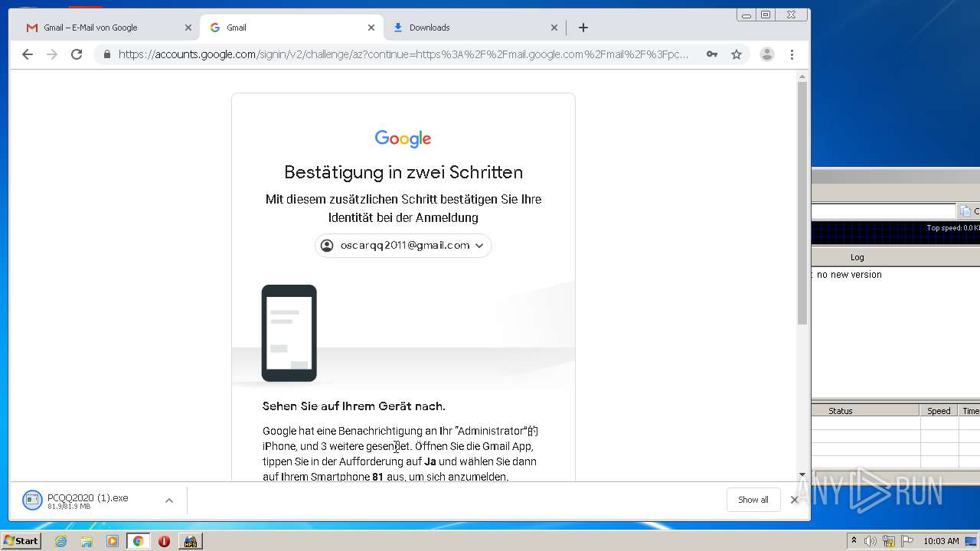Viewport: 980px width, 551px height.
Task: Close the Gmail – E-Mail von Google tab
Action: coord(188,28)
